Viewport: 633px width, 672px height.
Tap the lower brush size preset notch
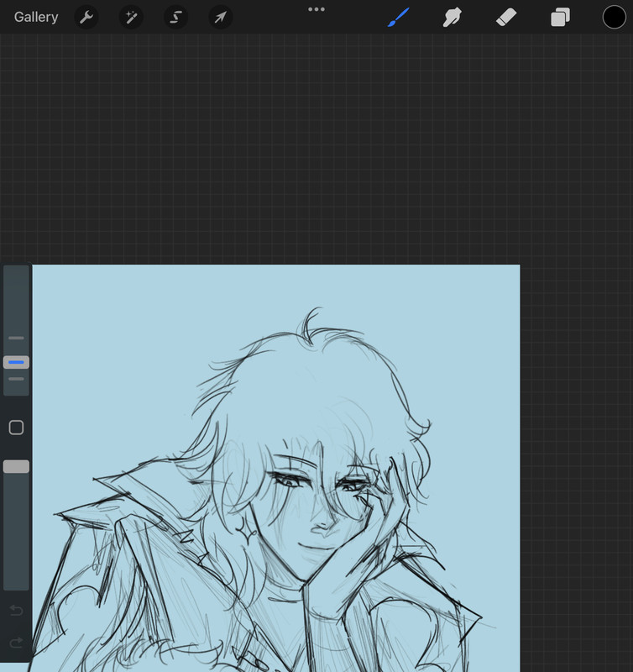point(16,379)
